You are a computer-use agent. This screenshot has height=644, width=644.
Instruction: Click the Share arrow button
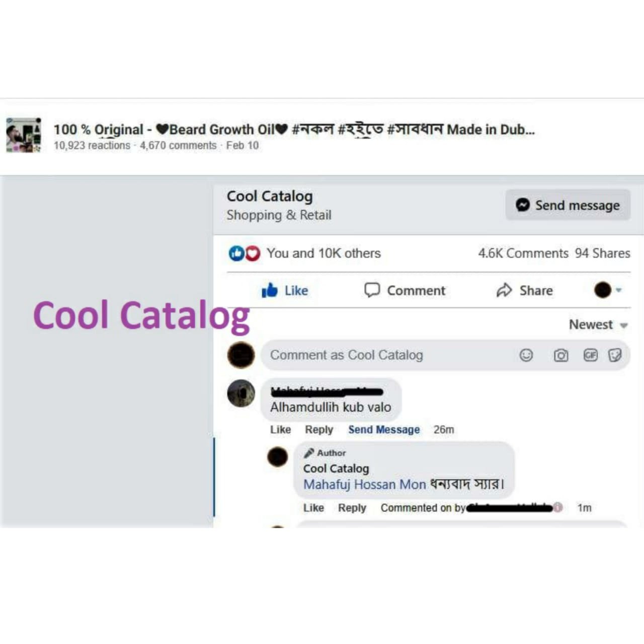point(525,290)
